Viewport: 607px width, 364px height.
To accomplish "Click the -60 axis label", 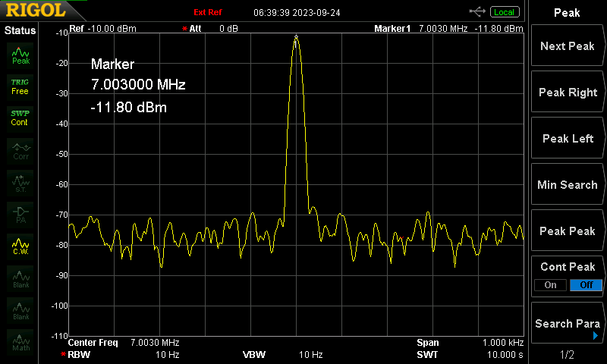I will click(62, 184).
